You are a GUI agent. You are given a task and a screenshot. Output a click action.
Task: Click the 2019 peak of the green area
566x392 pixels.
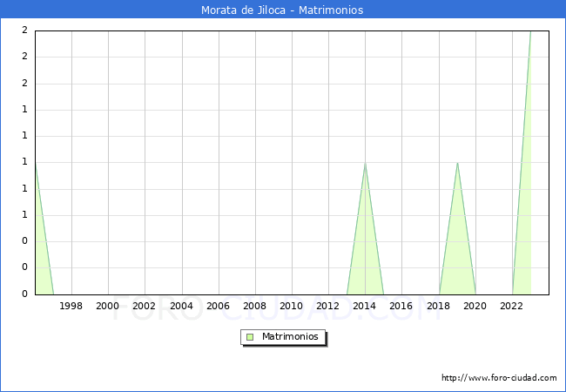click(457, 163)
